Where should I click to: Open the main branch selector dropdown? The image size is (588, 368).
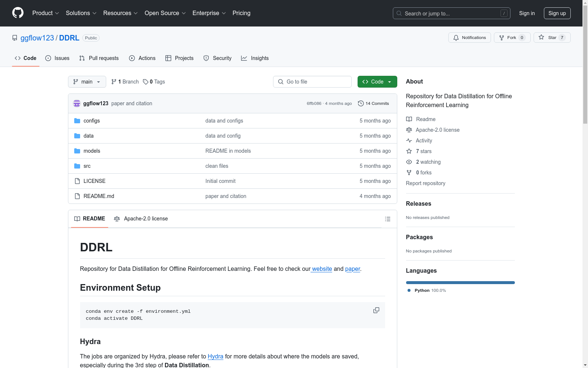point(87,82)
